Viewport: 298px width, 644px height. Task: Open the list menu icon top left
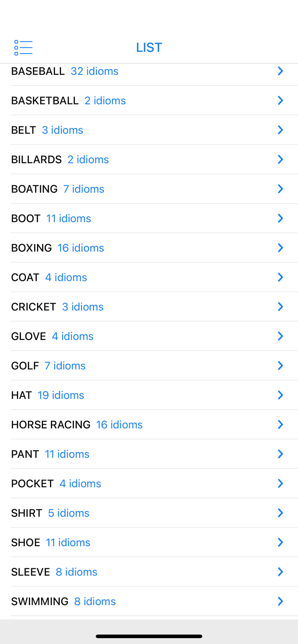tap(23, 47)
